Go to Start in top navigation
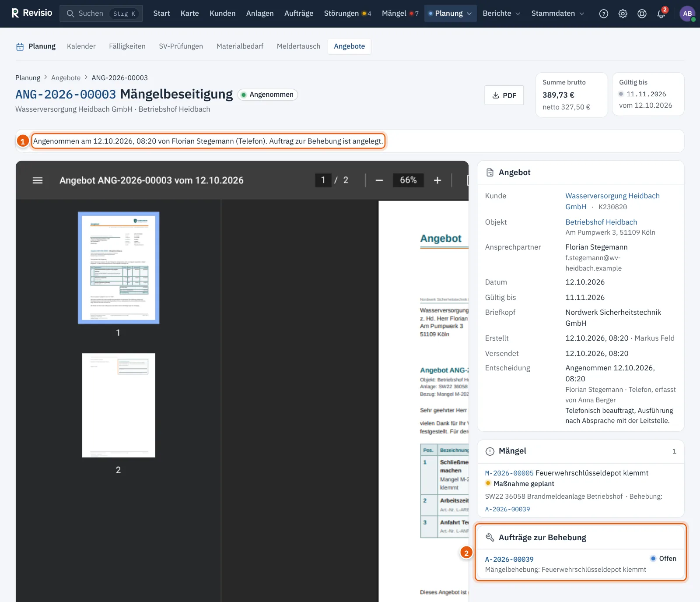Viewport: 700px width, 602px height. click(161, 14)
